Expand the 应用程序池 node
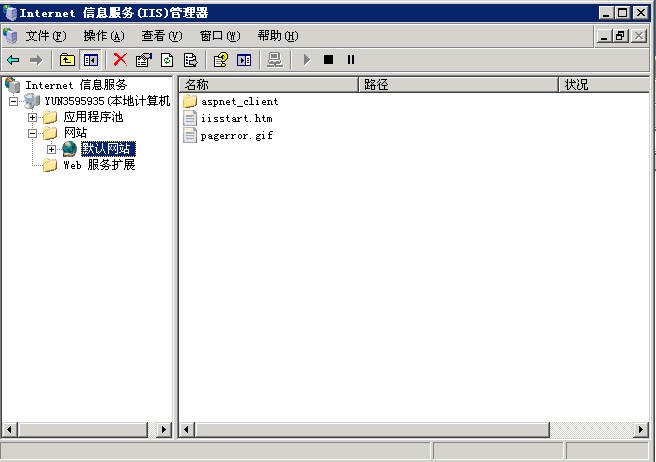This screenshot has width=656, height=462. pos(32,117)
